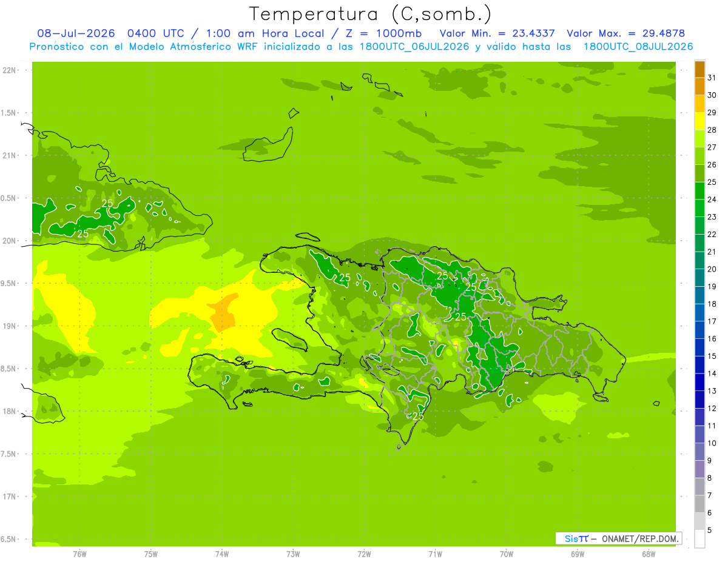Select the gray 6 degree legend swatch
The width and height of the screenshot is (728, 562).
[x=699, y=504]
